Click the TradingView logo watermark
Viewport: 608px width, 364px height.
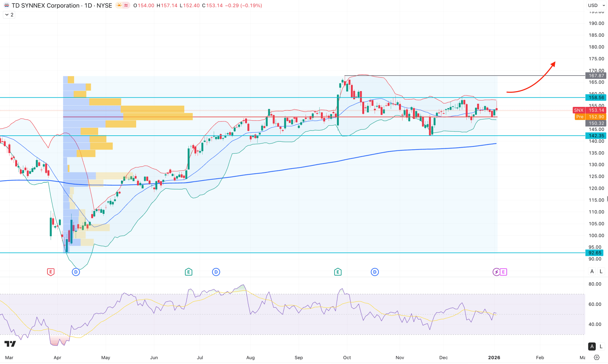[x=10, y=344]
